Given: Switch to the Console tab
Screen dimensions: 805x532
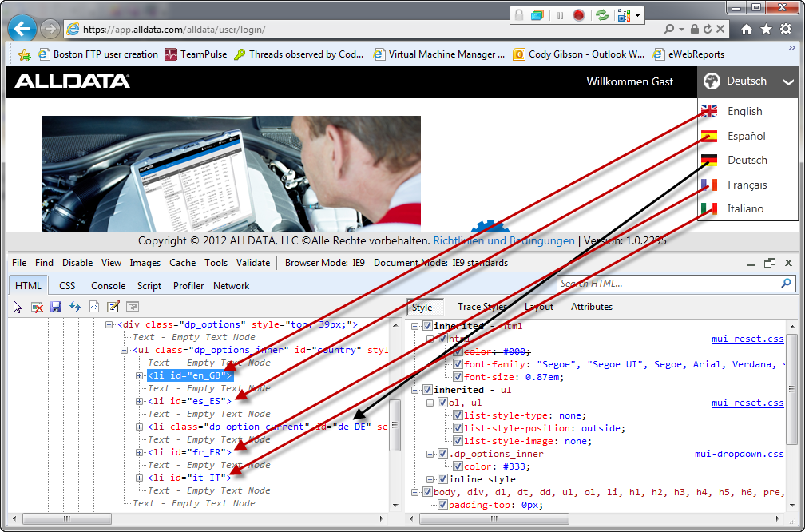Looking at the screenshot, I should (108, 285).
